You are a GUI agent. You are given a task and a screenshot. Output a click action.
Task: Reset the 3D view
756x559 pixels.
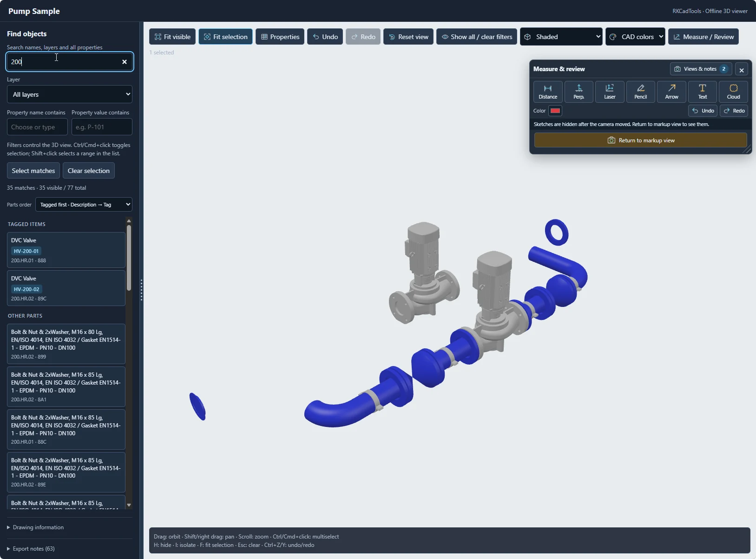coord(408,37)
